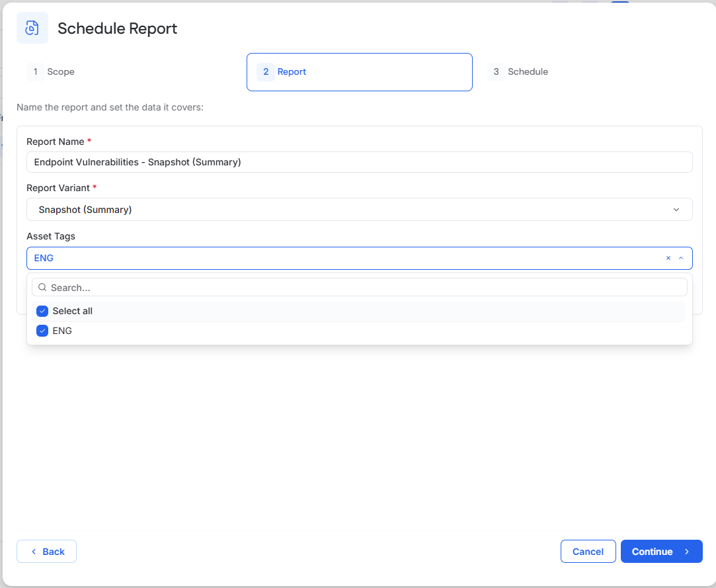The image size is (716, 588).
Task: Uncheck the ENG tag checkbox
Action: coord(42,331)
